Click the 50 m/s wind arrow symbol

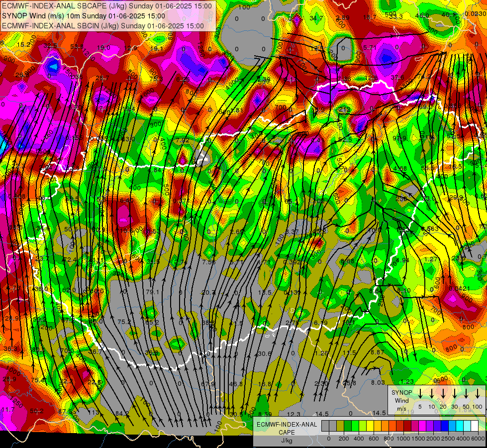(x=466, y=394)
